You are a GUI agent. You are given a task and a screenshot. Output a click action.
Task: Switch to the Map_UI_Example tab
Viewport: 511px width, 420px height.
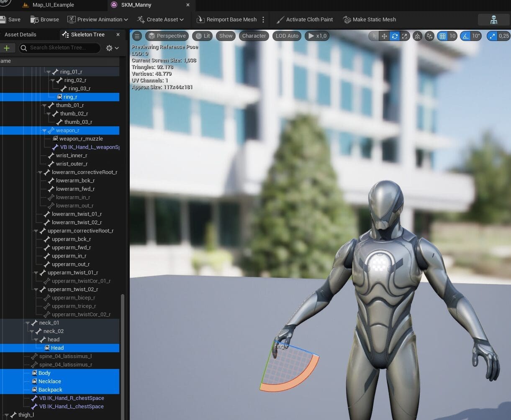[53, 5]
